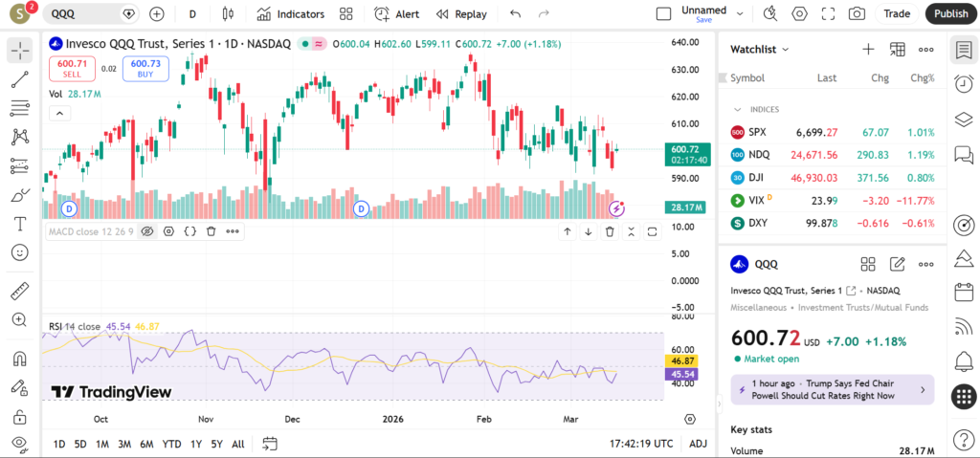Viewport: 980px width, 458px height.
Task: Collapse the volume legend chevron
Action: coord(59,113)
